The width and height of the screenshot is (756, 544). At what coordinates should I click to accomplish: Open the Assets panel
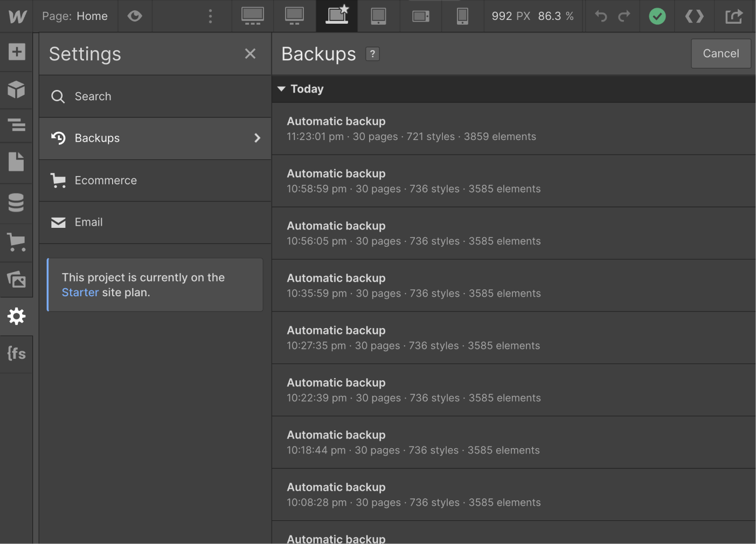point(17,279)
